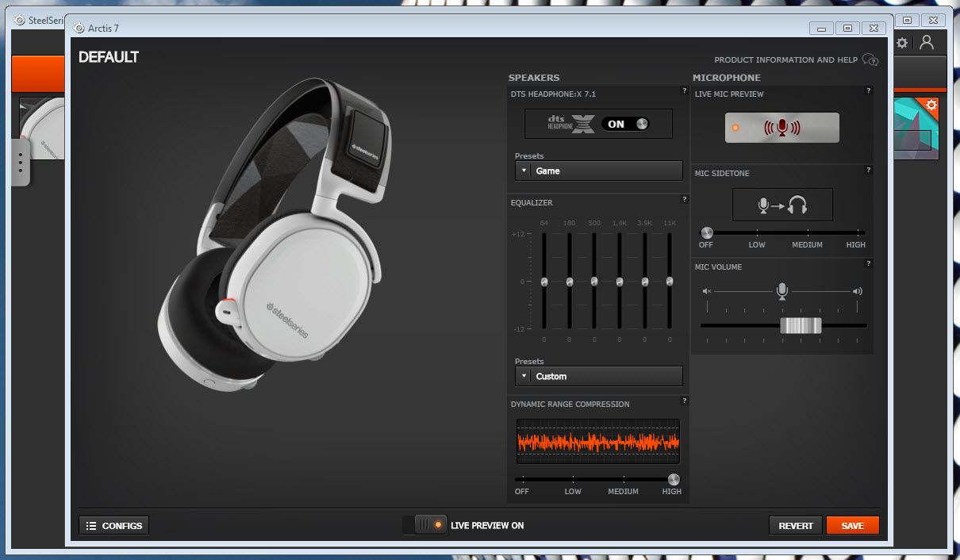Screen dimensions: 960x560
Task: Click the headset thumbnail in SteelSeries Engine window
Action: click(41, 128)
